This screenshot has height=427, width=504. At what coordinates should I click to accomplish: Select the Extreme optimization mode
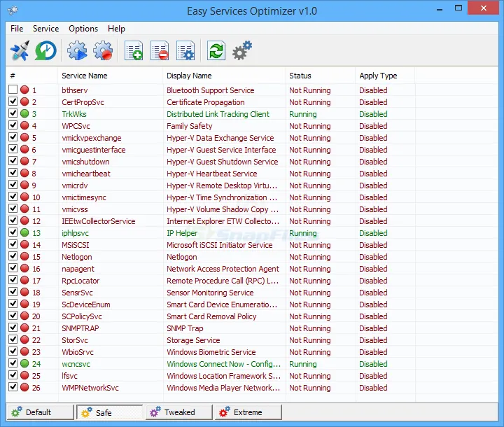click(248, 412)
